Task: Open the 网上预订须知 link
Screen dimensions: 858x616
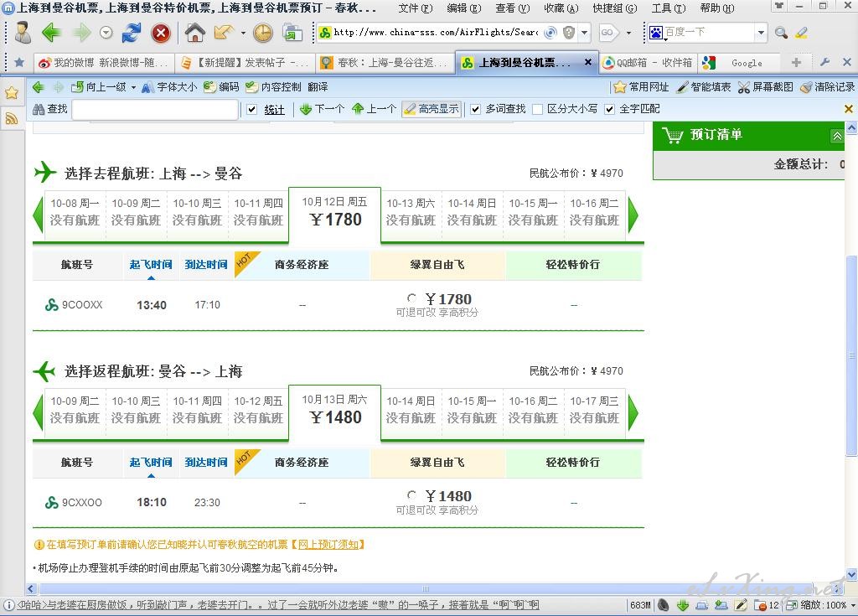Action: pyautogui.click(x=328, y=545)
